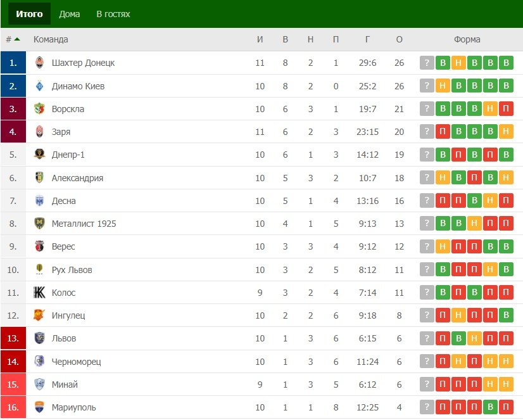Switch to the Дома tab
This screenshot has height=420, width=523.
70,14
